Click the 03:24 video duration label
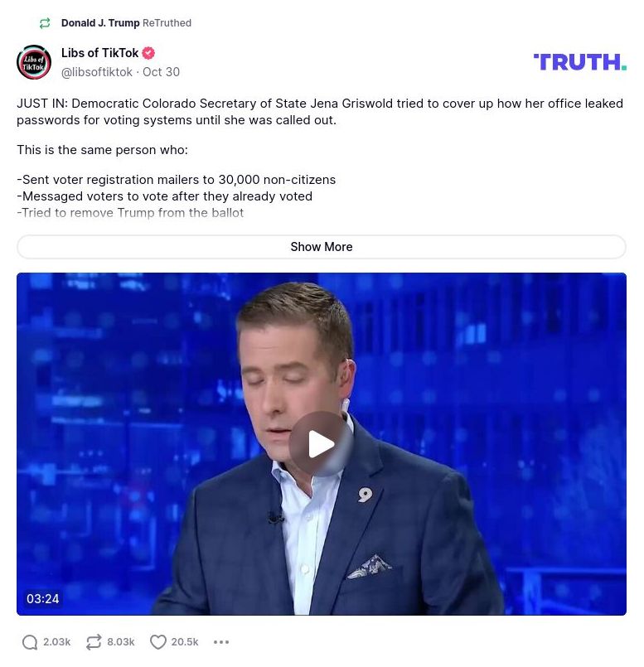Image resolution: width=644 pixels, height=667 pixels. 42,599
